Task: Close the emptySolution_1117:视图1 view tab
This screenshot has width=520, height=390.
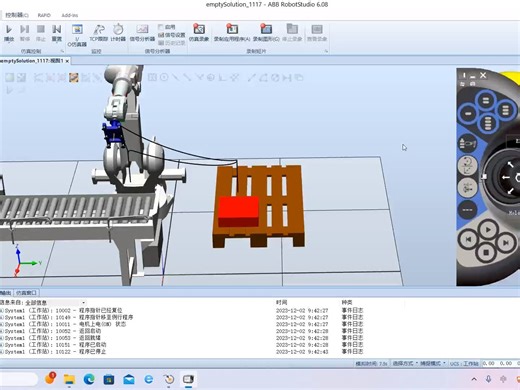Action: coord(67,61)
